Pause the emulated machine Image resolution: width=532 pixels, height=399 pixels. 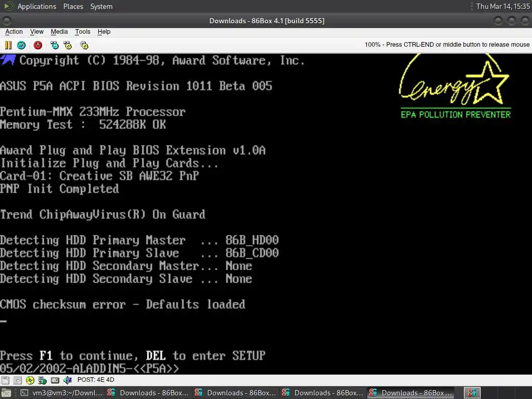[8, 45]
